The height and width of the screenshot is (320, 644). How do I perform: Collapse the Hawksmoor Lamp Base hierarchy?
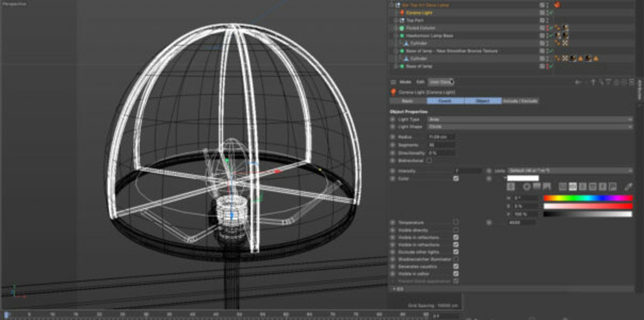click(395, 36)
